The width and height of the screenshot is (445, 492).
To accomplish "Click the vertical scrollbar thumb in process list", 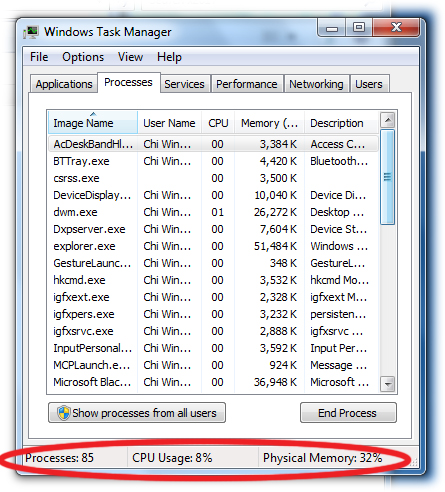I will click(x=388, y=177).
